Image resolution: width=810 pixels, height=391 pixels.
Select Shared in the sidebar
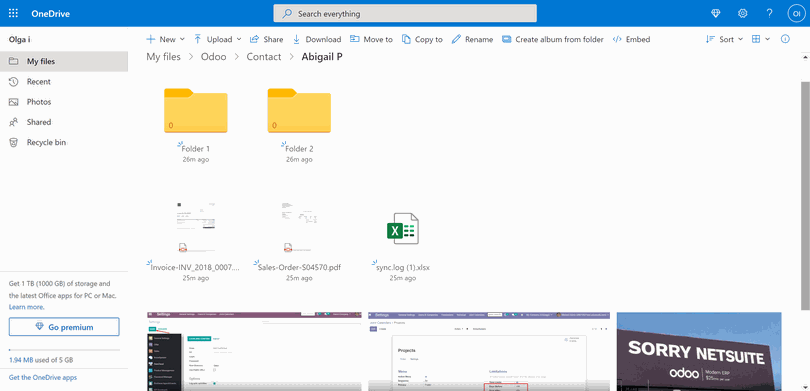click(x=64, y=122)
